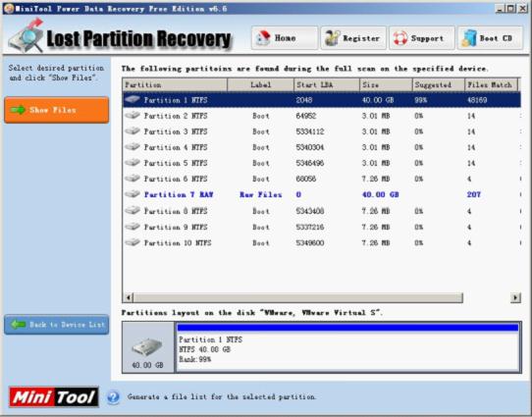Click the Home button
Screen dimensions: 532x417
[x=285, y=38]
